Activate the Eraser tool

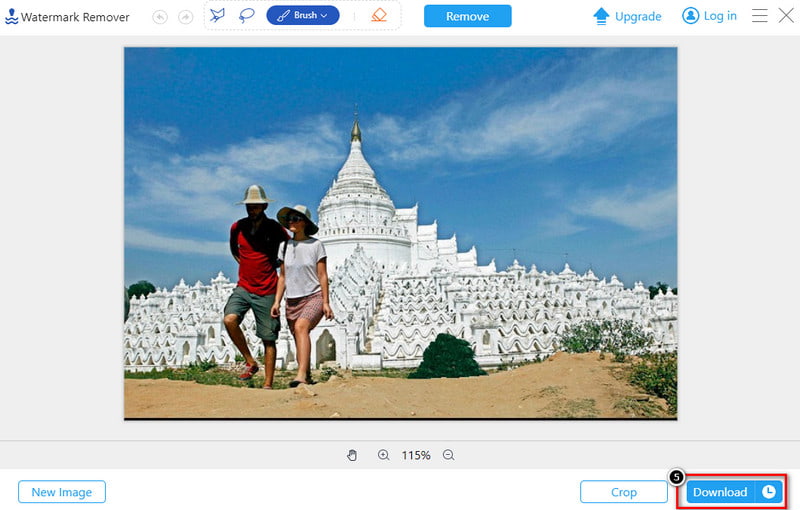tap(378, 16)
